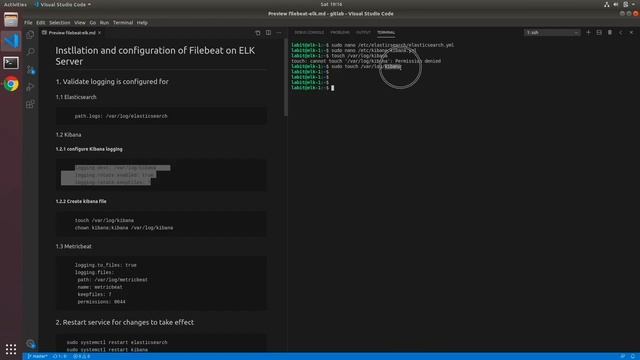Click the '1.2 Kibana' subheading
640x360 pixels.
68,135
